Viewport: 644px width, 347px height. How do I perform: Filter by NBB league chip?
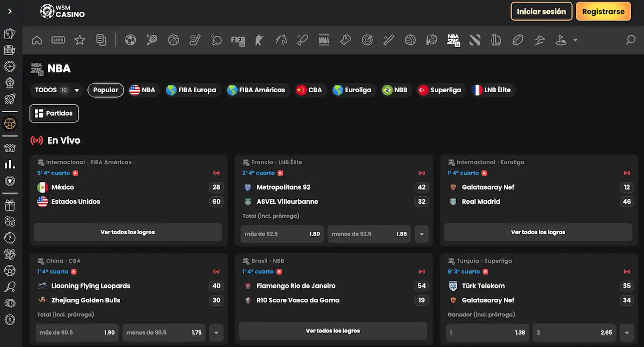coord(395,90)
